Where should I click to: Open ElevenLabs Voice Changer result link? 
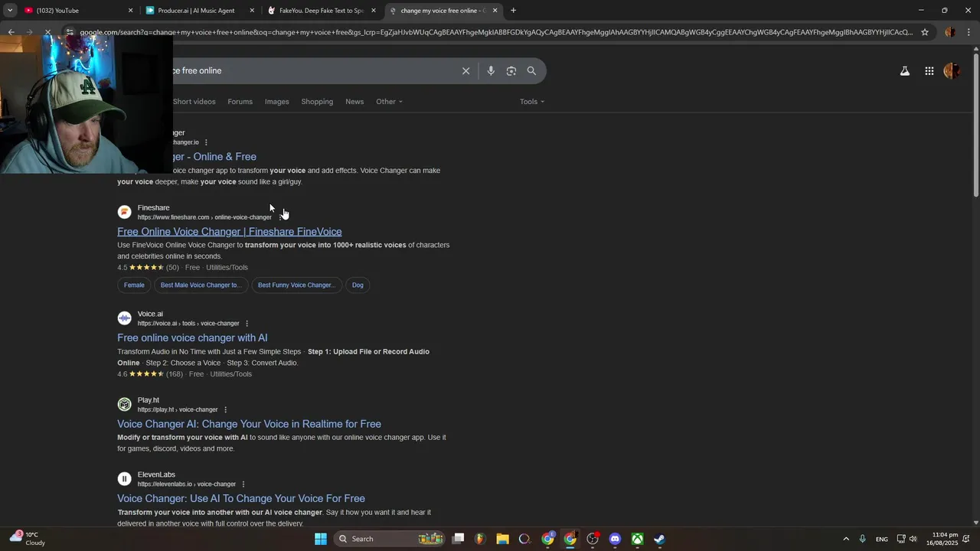241,498
